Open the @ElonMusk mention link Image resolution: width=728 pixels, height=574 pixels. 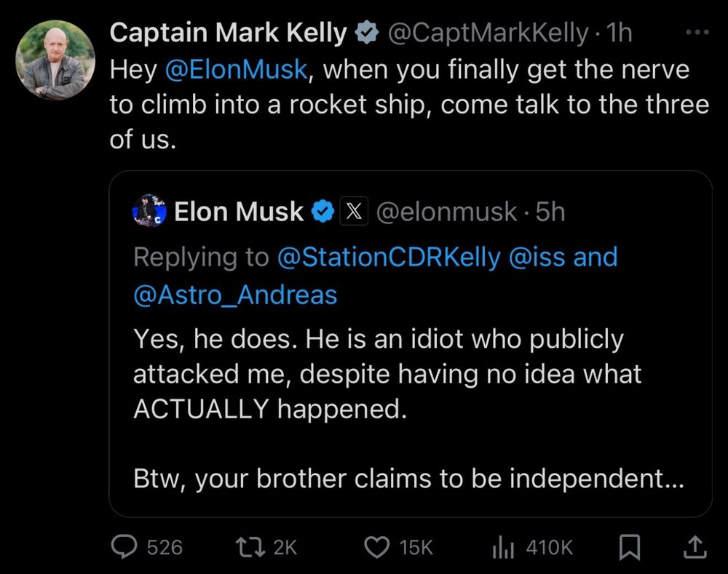pos(237,70)
